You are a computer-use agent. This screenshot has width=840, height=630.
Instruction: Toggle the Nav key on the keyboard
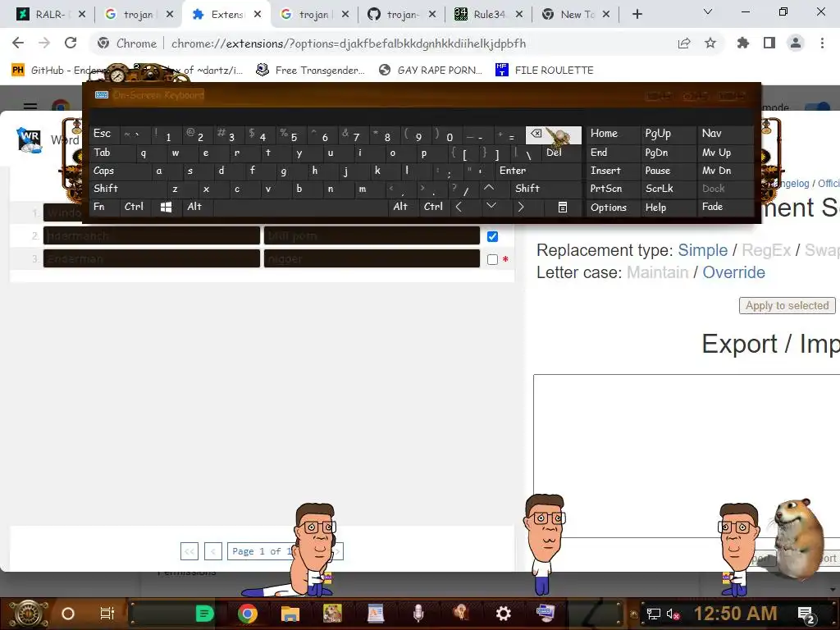(x=725, y=134)
